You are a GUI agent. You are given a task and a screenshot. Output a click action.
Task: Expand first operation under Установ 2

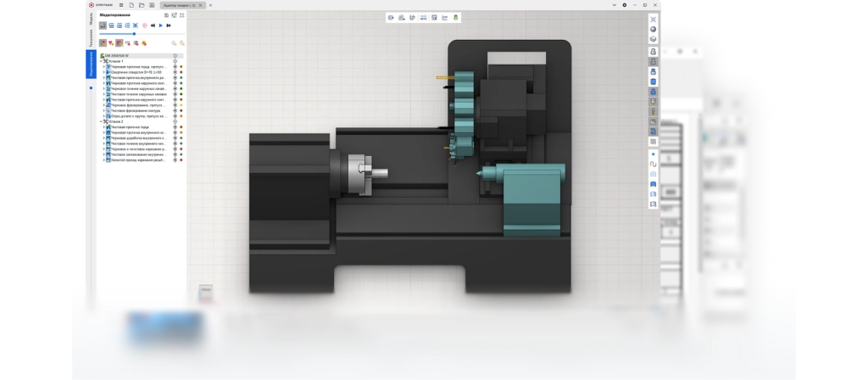pyautogui.click(x=104, y=127)
